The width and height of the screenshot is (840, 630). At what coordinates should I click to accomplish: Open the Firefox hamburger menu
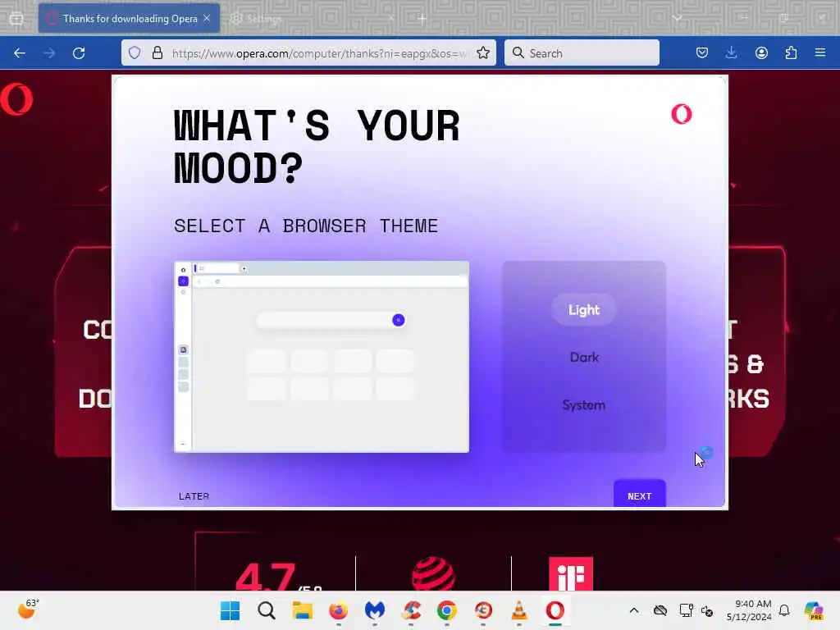pos(820,52)
